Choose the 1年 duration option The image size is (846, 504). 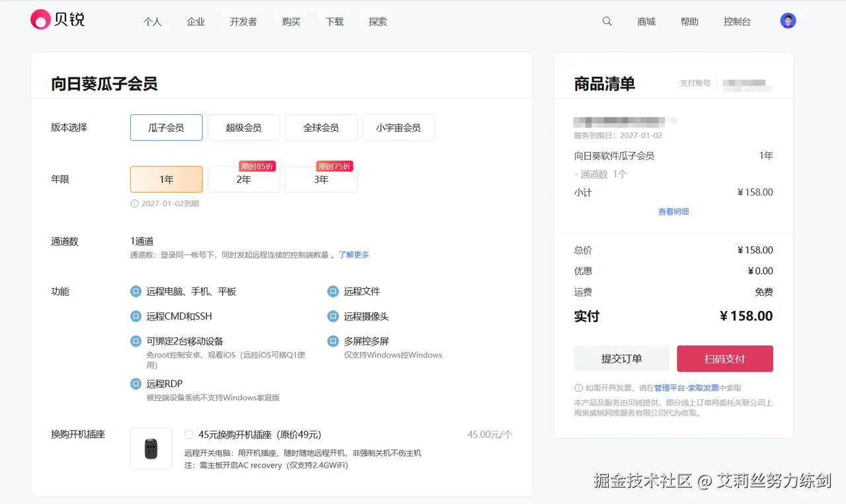pos(166,179)
